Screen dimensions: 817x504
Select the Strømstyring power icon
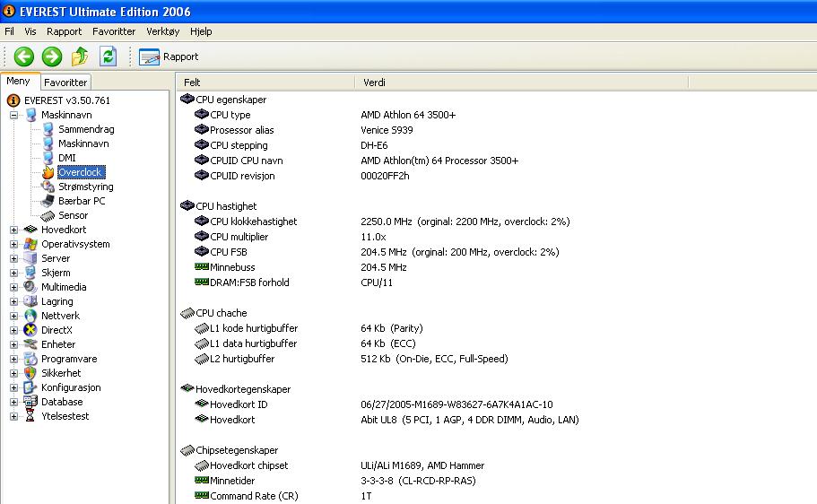(48, 187)
